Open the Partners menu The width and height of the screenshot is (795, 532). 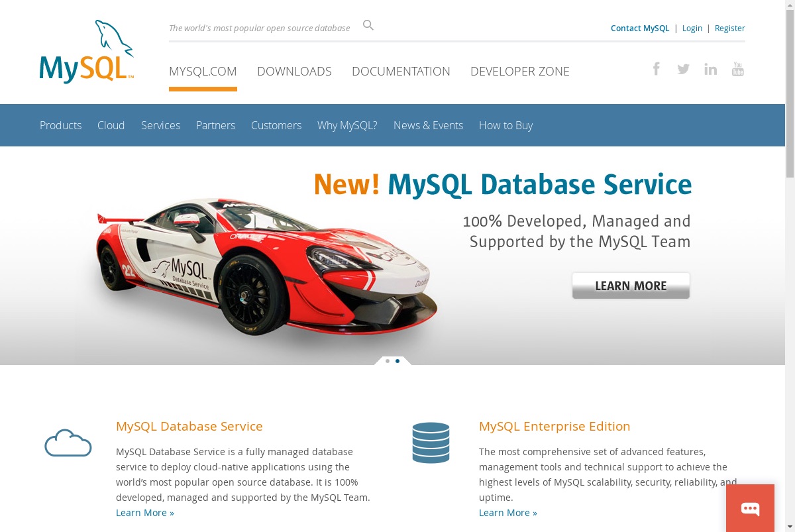pos(215,125)
